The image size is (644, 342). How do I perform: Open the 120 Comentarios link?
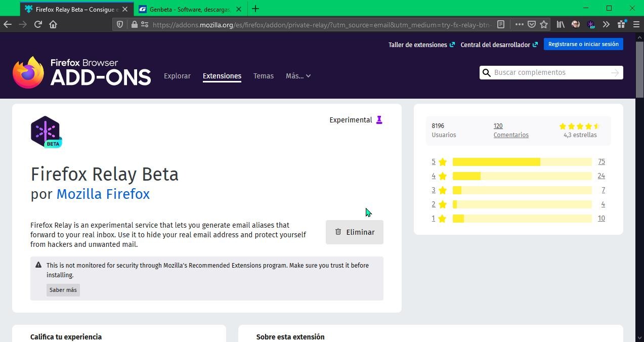(x=511, y=131)
